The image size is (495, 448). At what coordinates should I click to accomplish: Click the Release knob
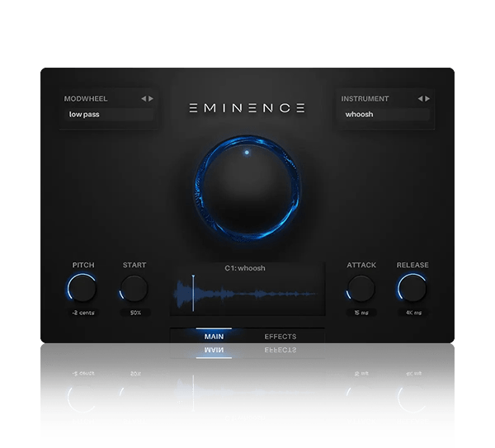click(412, 288)
